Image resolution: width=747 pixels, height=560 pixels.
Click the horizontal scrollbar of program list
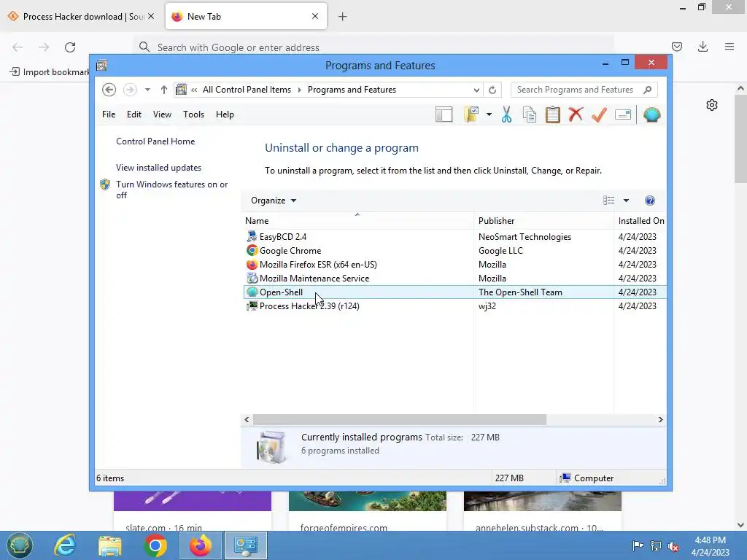tap(399, 419)
